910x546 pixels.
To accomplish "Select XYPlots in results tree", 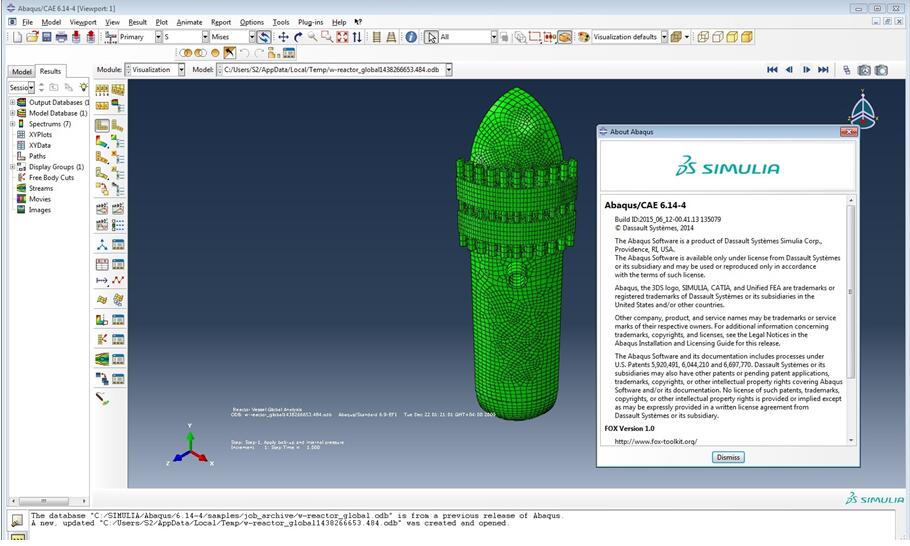I will (x=40, y=135).
